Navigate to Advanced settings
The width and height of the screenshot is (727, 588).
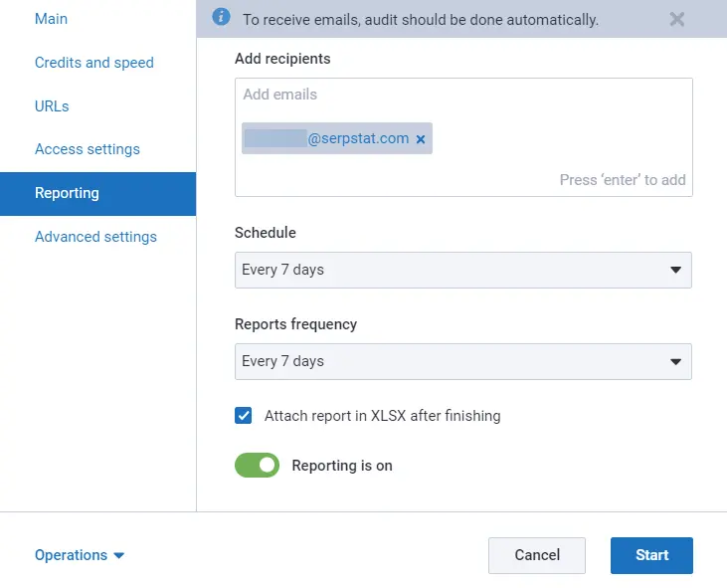(95, 237)
